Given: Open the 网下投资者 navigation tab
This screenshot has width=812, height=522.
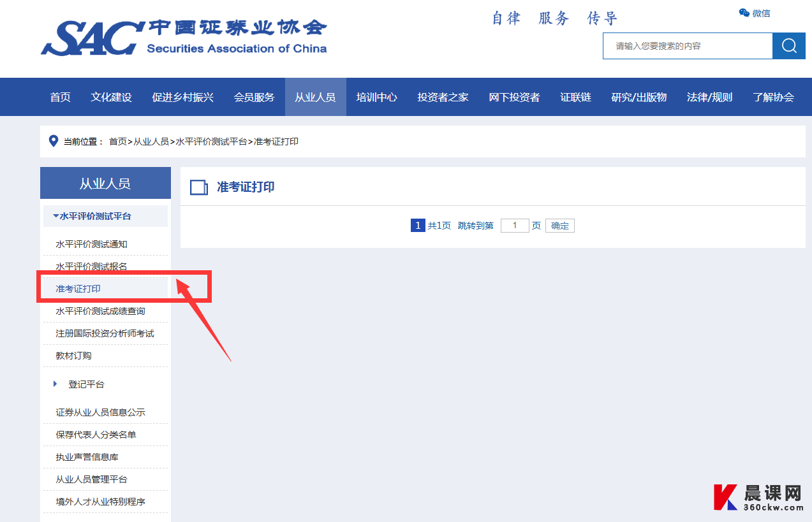Looking at the screenshot, I should (x=515, y=97).
